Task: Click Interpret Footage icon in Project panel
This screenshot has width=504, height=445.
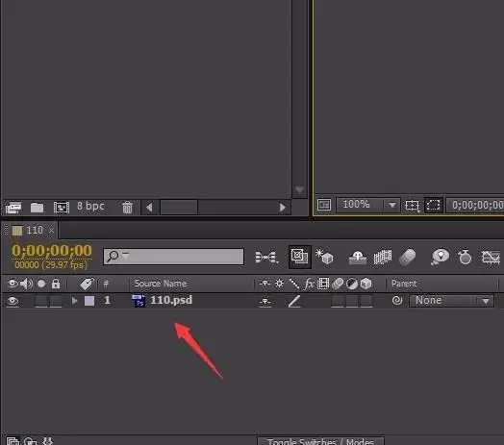Action: 13,208
